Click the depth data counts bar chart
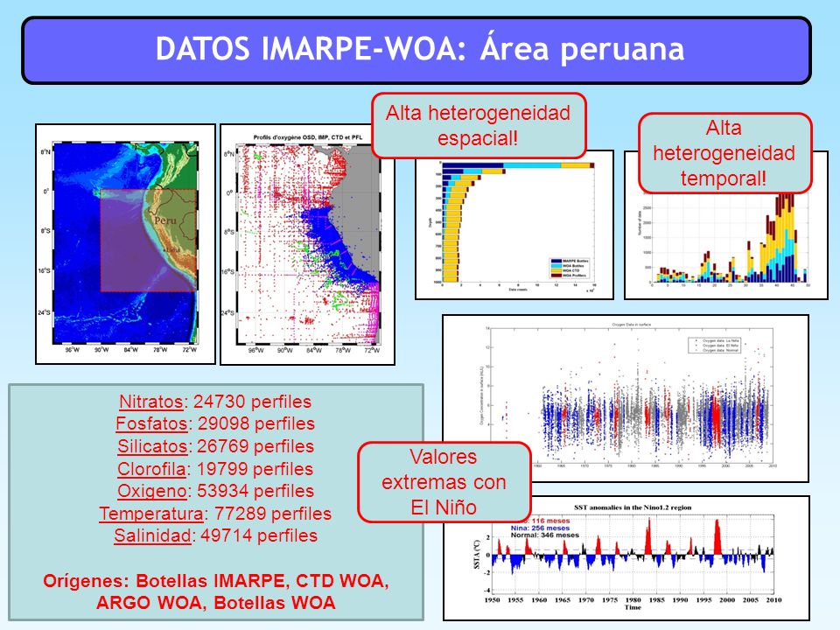This screenshot has width=840, height=630. [x=514, y=225]
